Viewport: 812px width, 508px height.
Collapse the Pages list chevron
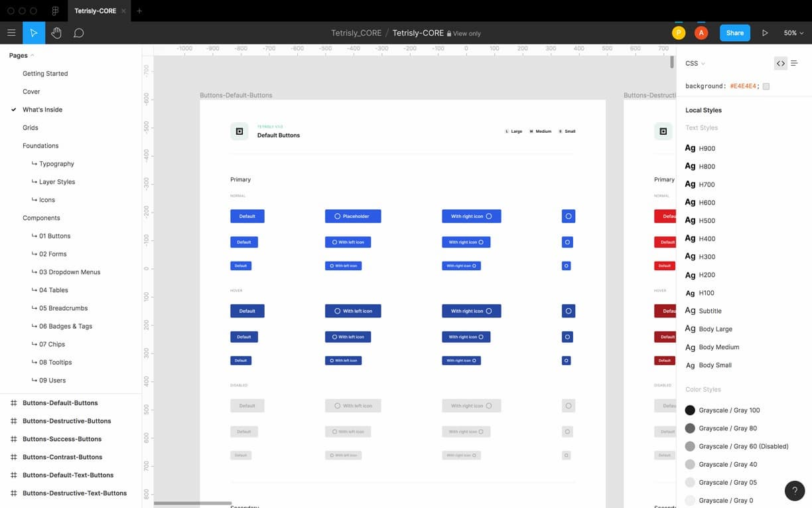coord(32,55)
